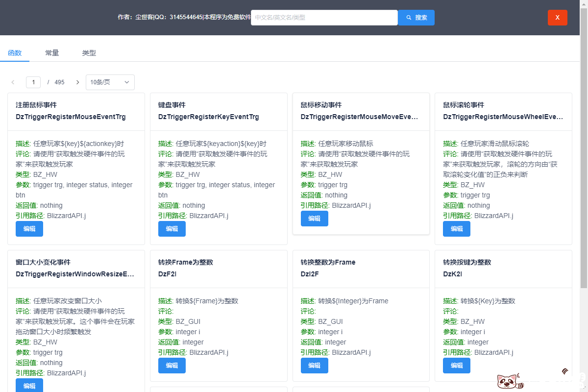Edit the DzTriggerRegisterMouseEventTrg card

29,229
